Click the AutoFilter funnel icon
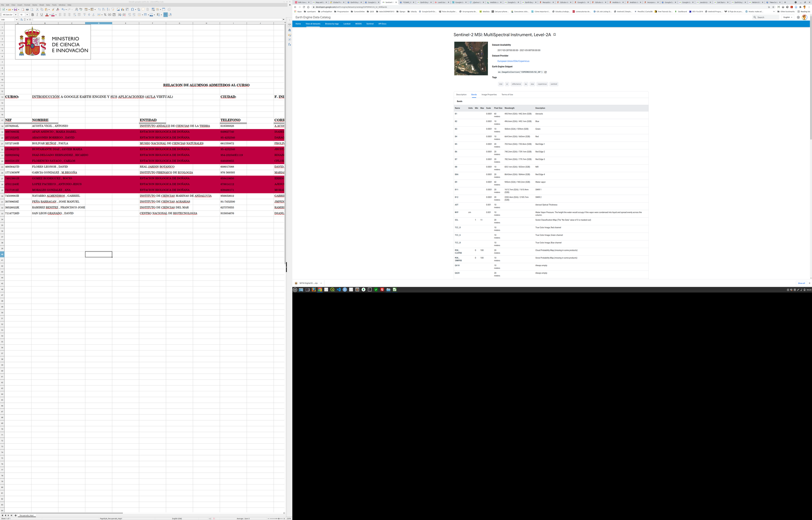This screenshot has height=520, width=812. (113, 9)
